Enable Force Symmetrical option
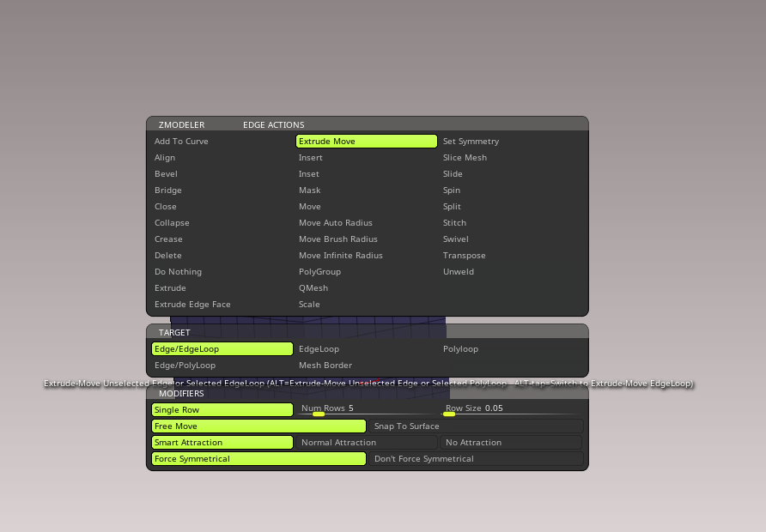This screenshot has width=766, height=532. (x=259, y=459)
